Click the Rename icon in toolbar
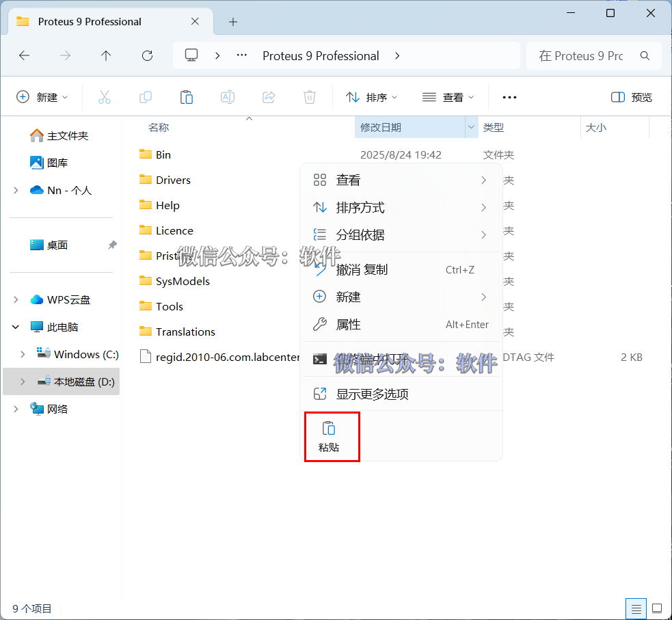This screenshot has height=620, width=672. (x=228, y=97)
